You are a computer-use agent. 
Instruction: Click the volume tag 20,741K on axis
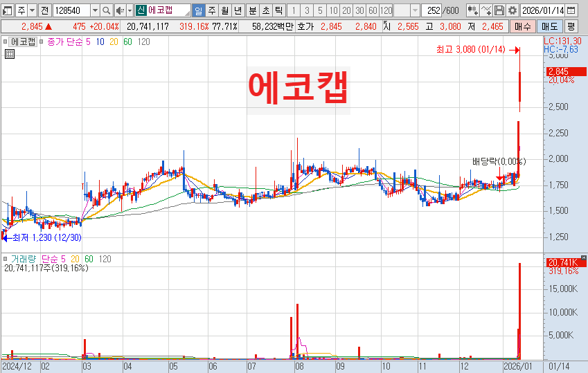click(x=565, y=262)
